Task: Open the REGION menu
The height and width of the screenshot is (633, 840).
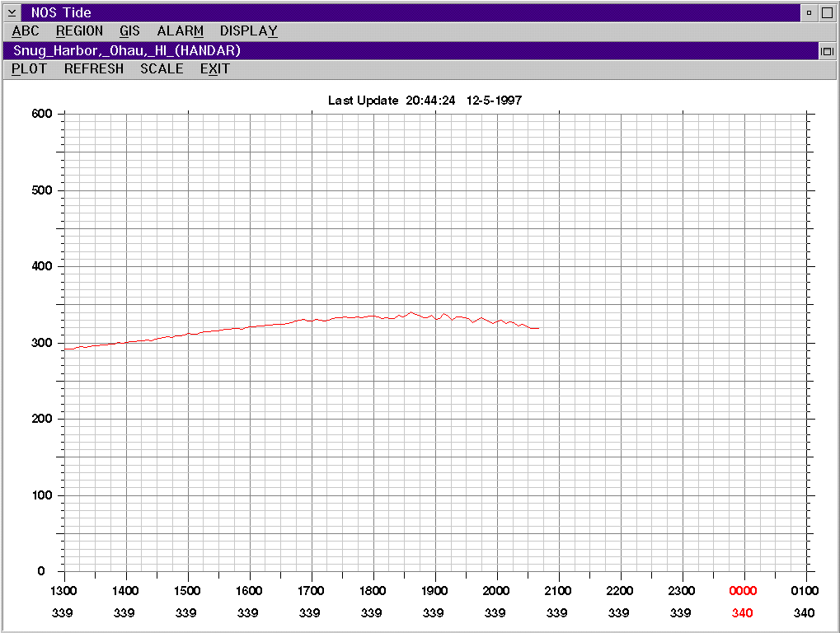Action: [x=79, y=31]
